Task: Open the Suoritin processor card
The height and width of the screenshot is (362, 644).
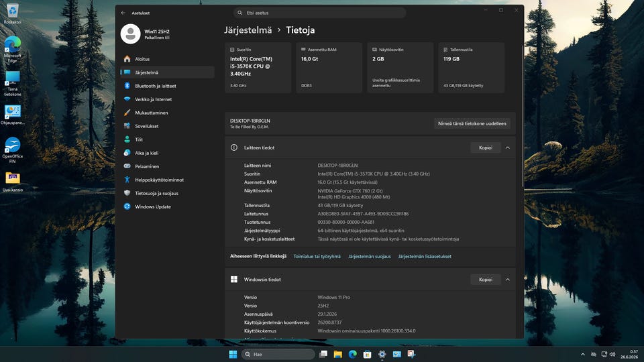Action: (258, 68)
